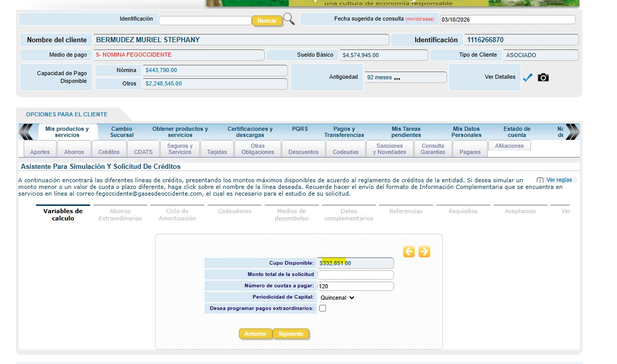Image resolution: width=617 pixels, height=364 pixels.
Task: Click the Número de cuotas a pagar field
Action: [x=355, y=286]
